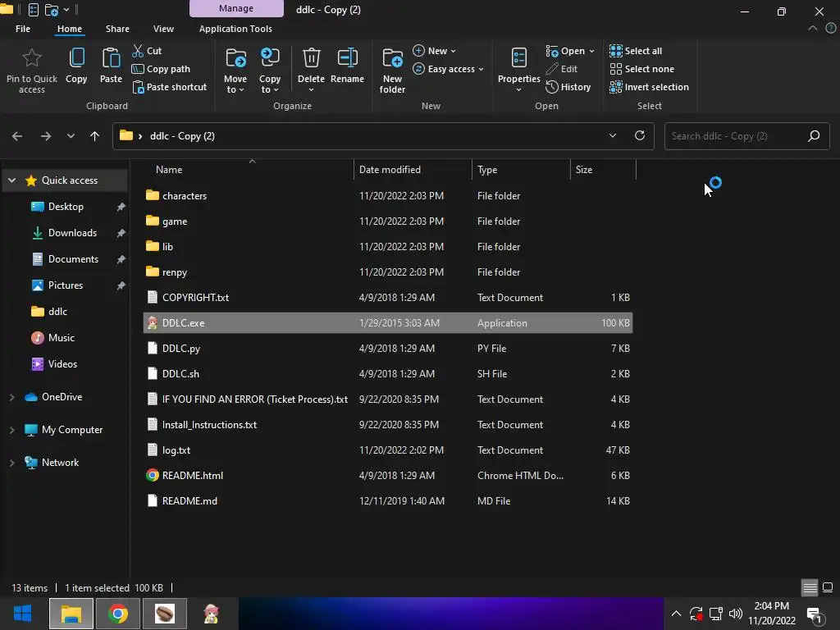Open the coffee bean app on taskbar
The image size is (840, 630).
point(164,614)
